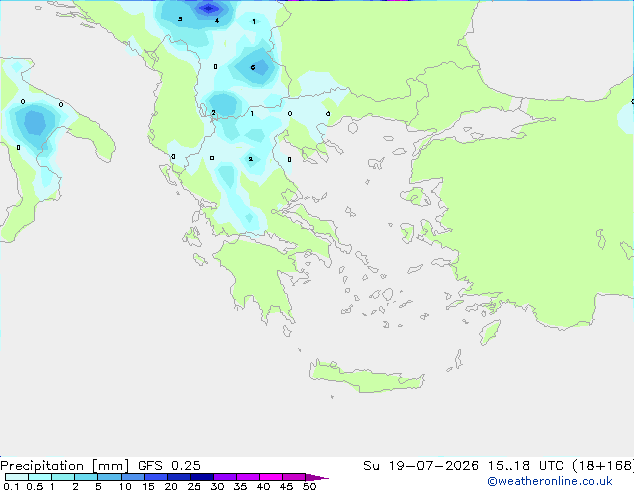The image size is (634, 490).
Task: Click the above-50 arrow end of legend
Action: [317, 477]
